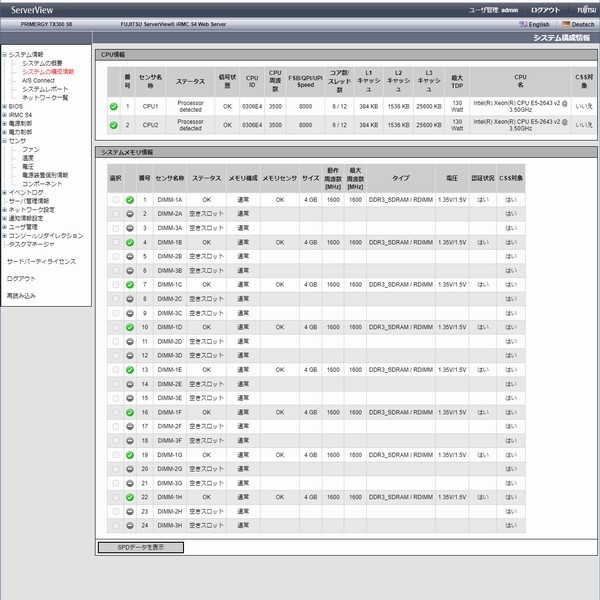Click the green OK icon for DIMM-1B
The width and height of the screenshot is (600, 600).
click(130, 242)
